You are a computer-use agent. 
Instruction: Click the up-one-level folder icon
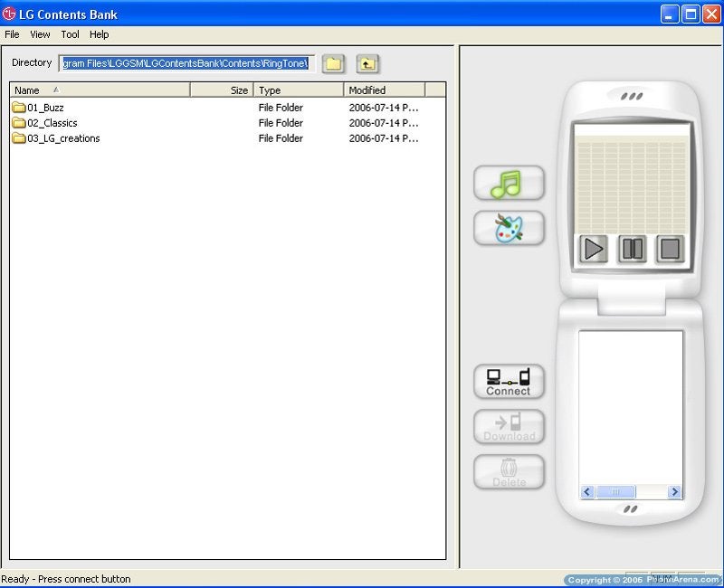(x=367, y=63)
